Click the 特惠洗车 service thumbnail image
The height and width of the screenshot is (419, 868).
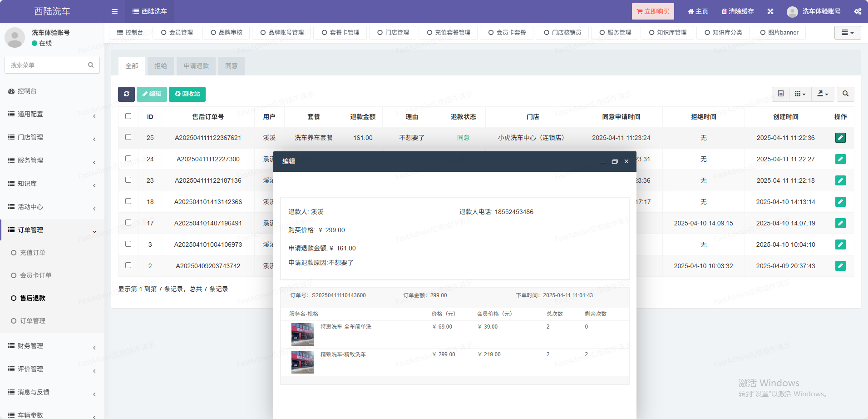[x=303, y=334]
